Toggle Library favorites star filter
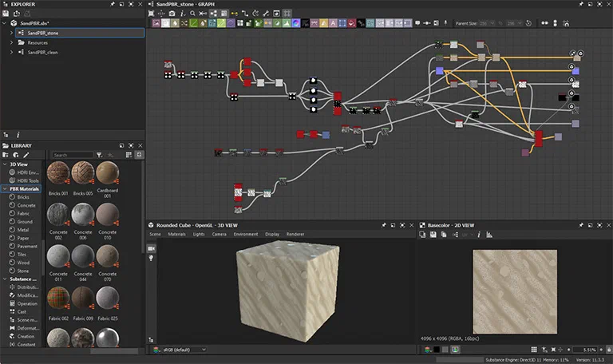Viewport: 613px width, 364px height. click(x=110, y=155)
